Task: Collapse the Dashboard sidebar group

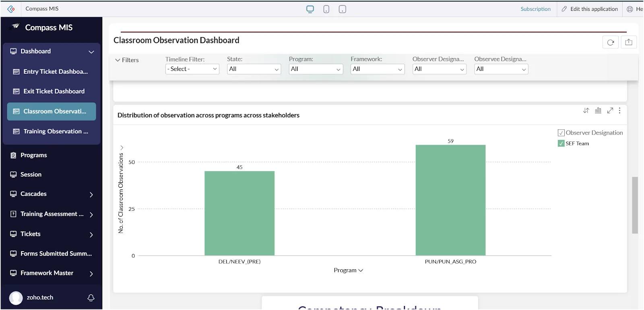Action: tap(91, 52)
